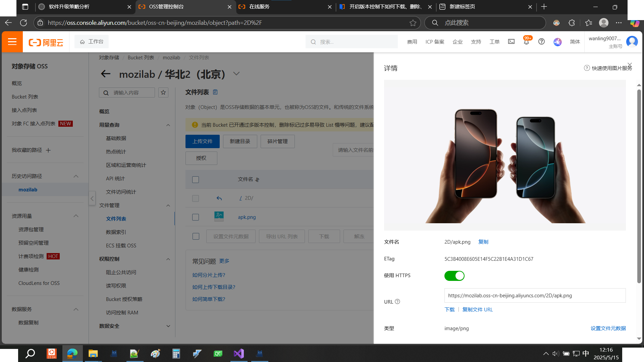Click 复制 next to file name 2D/apk.png

point(483,242)
